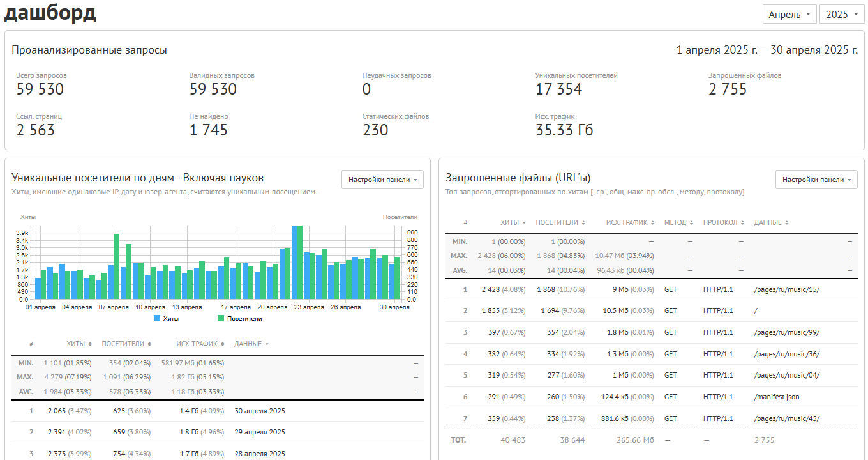Open the 2025 year dropdown
The width and height of the screenshot is (868, 460).
coord(842,14)
